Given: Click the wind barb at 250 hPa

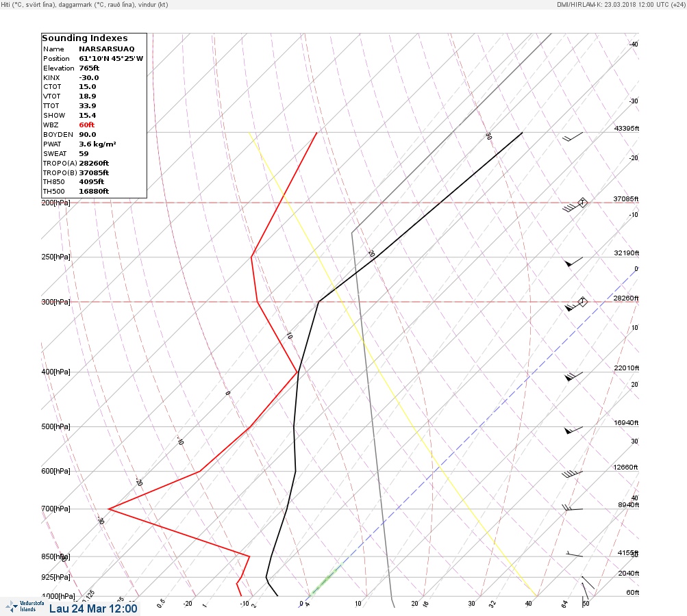Looking at the screenshot, I should (573, 262).
